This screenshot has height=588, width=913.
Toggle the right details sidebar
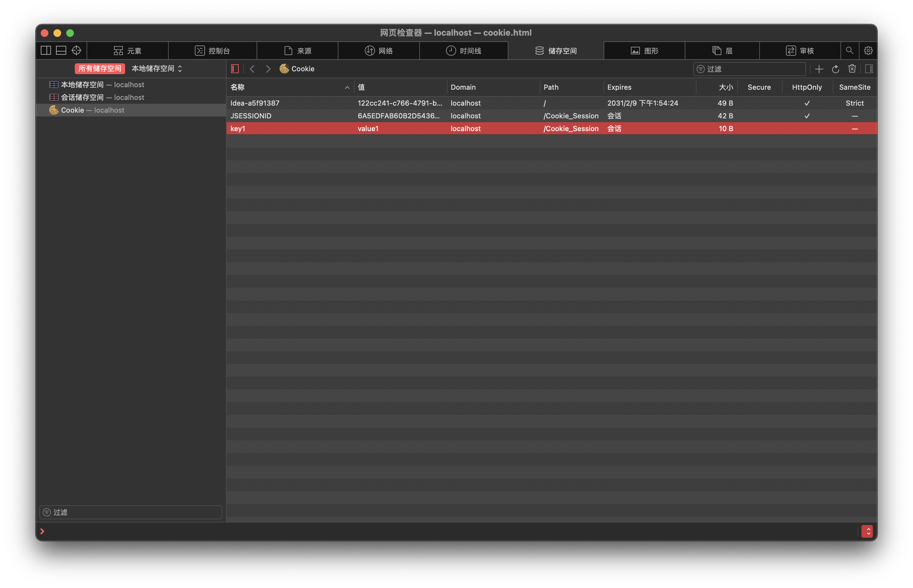coord(869,69)
